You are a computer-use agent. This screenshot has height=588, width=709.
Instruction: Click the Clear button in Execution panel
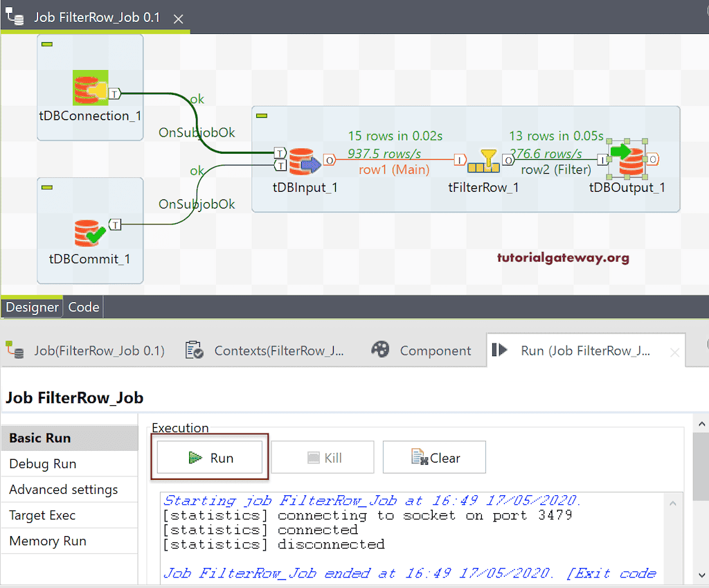(434, 457)
